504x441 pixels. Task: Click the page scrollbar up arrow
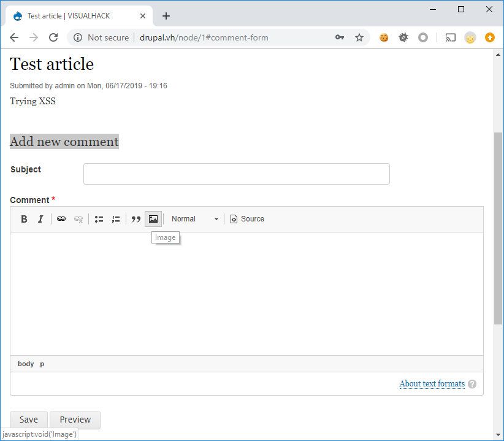coord(498,55)
